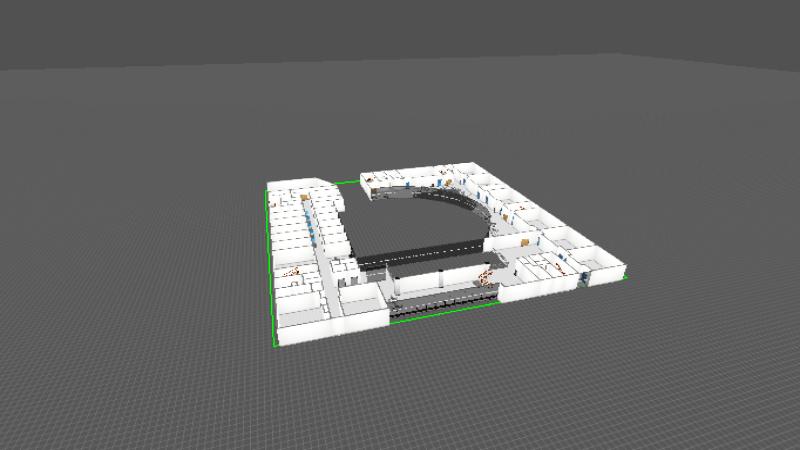Click the orange object in the lower-left wing room
Viewport: 800px width, 450px height.
point(293,271)
